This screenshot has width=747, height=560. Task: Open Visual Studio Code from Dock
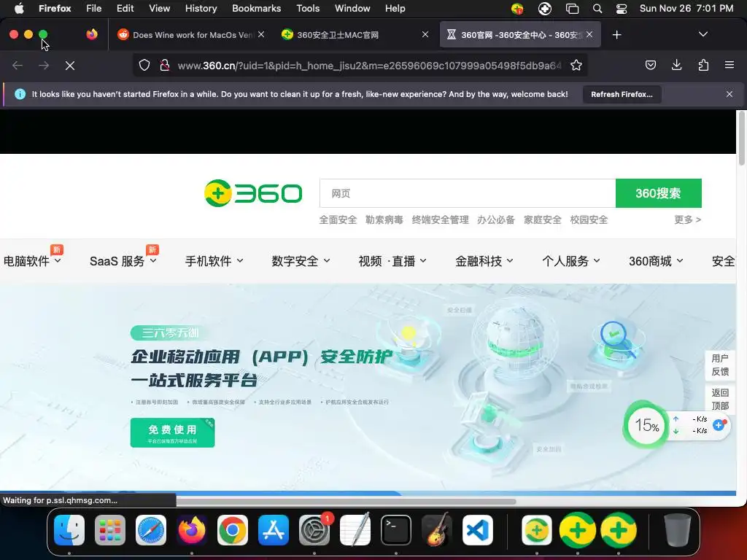tap(478, 530)
